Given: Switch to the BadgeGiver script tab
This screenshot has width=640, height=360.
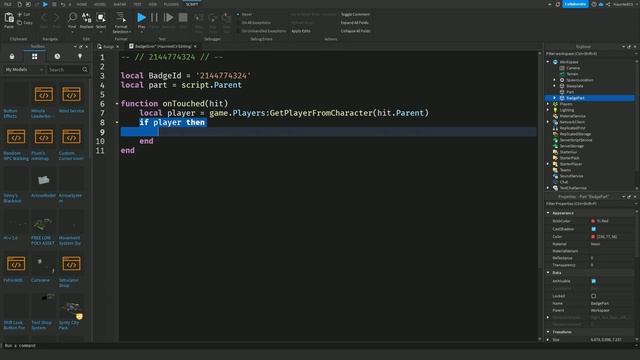Looking at the screenshot, I should pyautogui.click(x=163, y=47).
